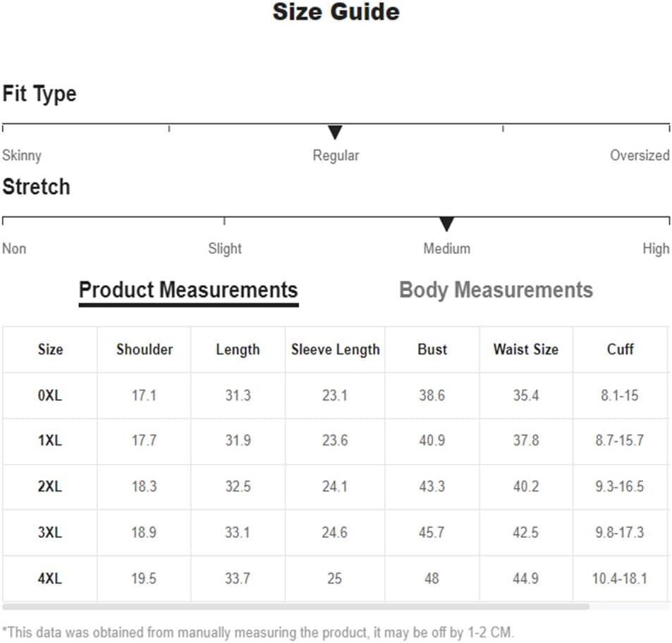
Task: Click the Shoulder column header
Action: [x=145, y=350]
